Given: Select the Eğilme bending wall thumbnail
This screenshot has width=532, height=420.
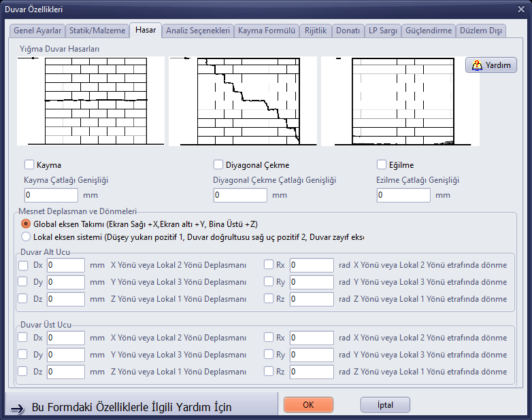Looking at the screenshot, I should pos(400,101).
